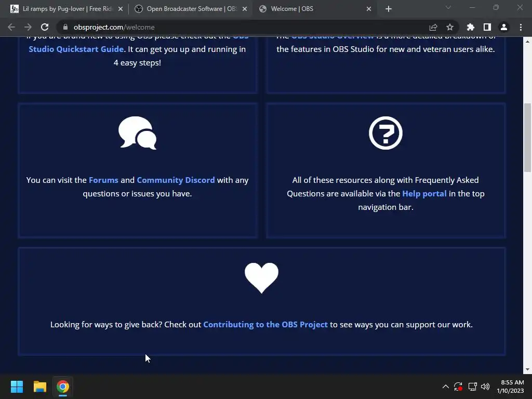Viewport: 532px width, 399px height.
Task: Reload the current page
Action: (45, 27)
